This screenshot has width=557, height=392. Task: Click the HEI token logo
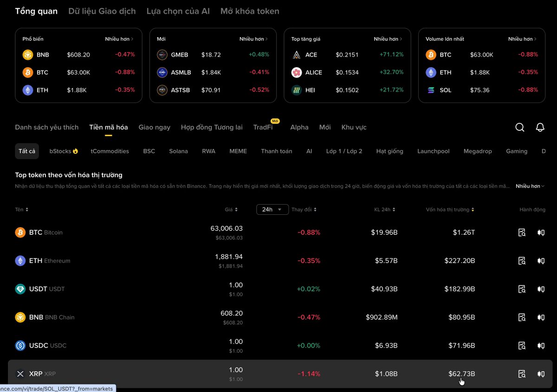[297, 90]
